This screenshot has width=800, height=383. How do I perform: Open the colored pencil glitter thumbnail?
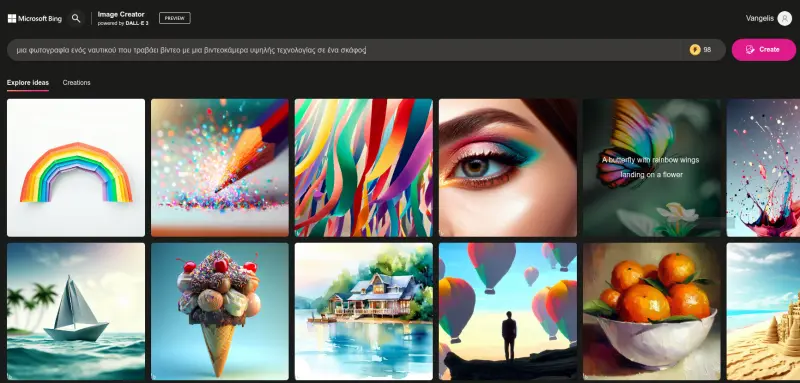pyautogui.click(x=220, y=168)
